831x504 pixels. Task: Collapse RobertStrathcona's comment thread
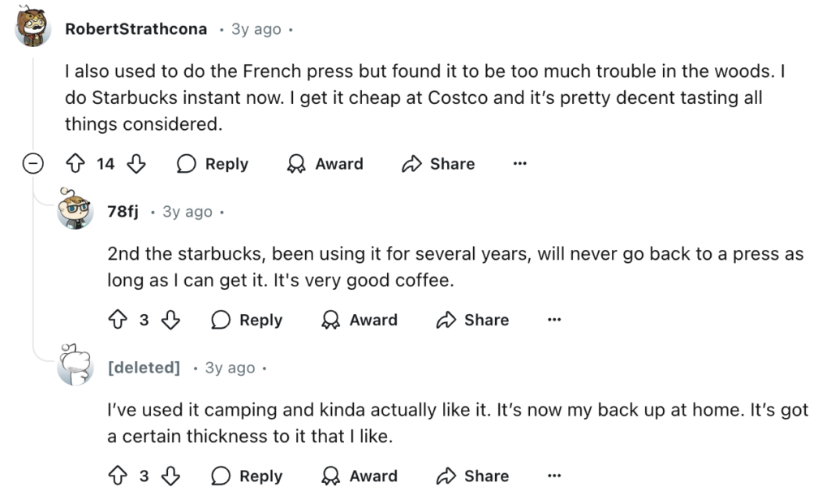[x=32, y=163]
